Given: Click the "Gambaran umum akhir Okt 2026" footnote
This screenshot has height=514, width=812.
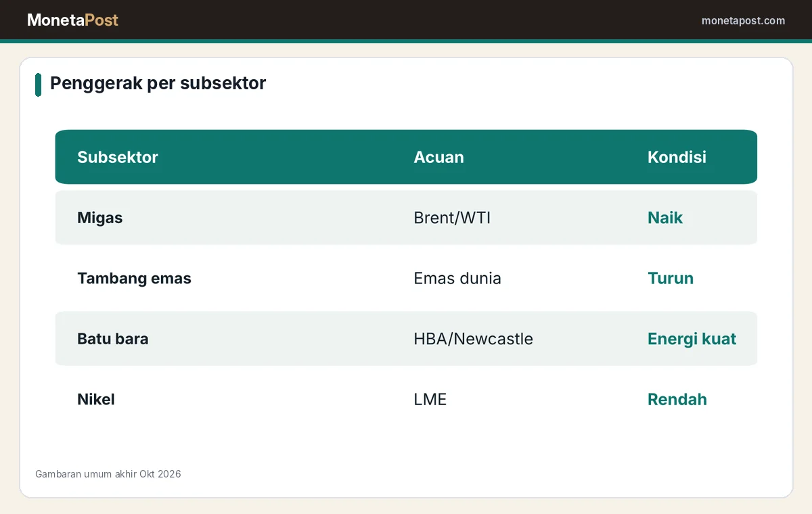Looking at the screenshot, I should (108, 474).
